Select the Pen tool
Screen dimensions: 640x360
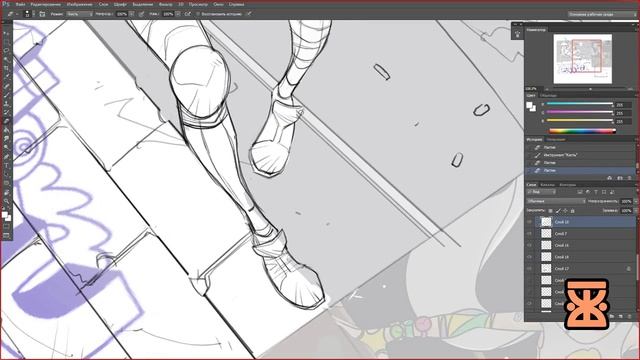(x=7, y=156)
